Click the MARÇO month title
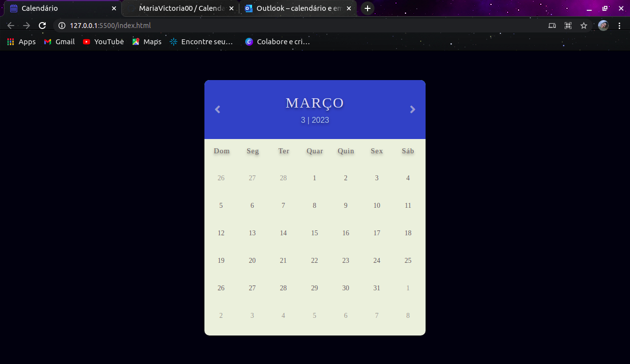Viewport: 630px width, 364px height. click(x=315, y=103)
